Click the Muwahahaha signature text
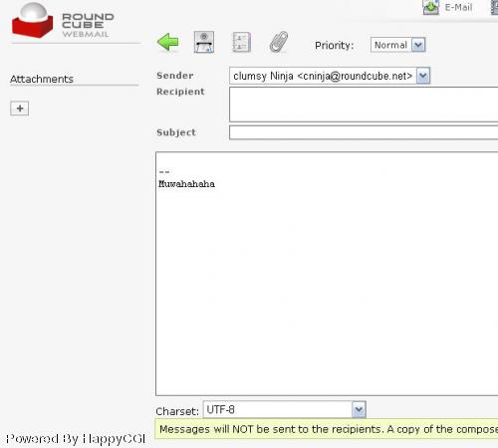 point(186,184)
